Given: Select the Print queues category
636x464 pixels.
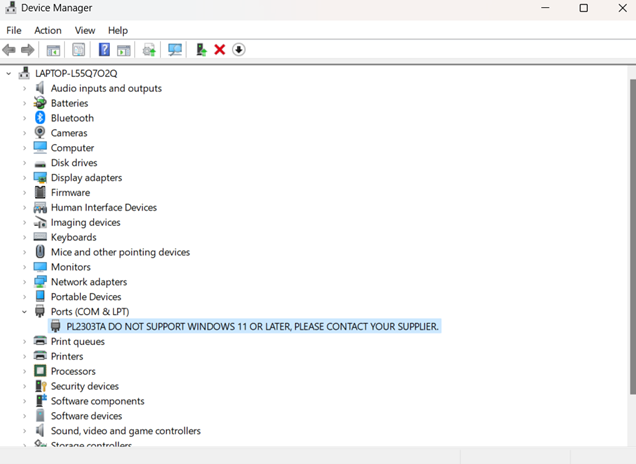Looking at the screenshot, I should coord(77,341).
